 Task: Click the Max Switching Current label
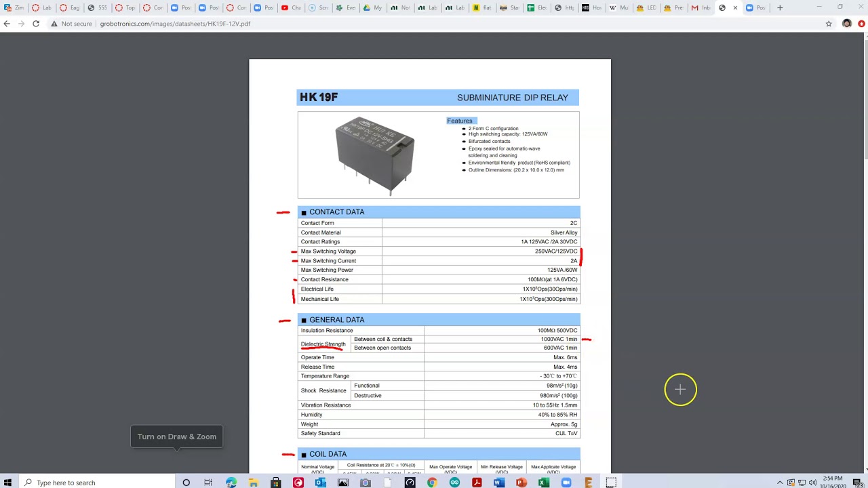coord(328,261)
